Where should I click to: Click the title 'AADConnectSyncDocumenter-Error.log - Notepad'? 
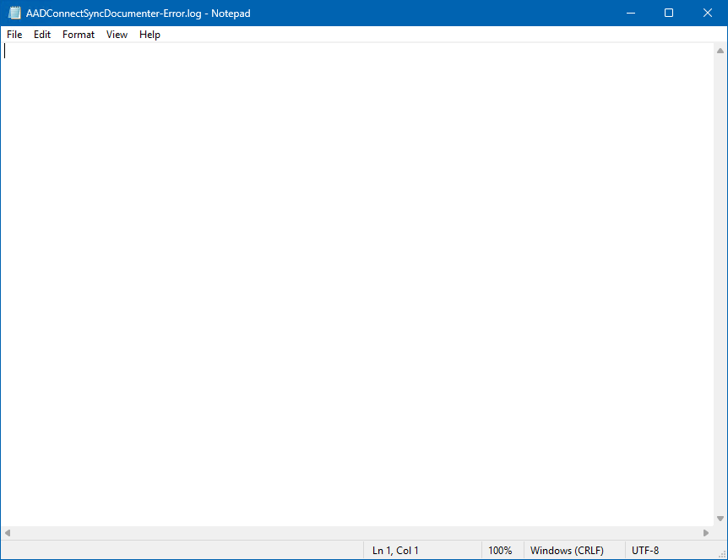pos(138,14)
